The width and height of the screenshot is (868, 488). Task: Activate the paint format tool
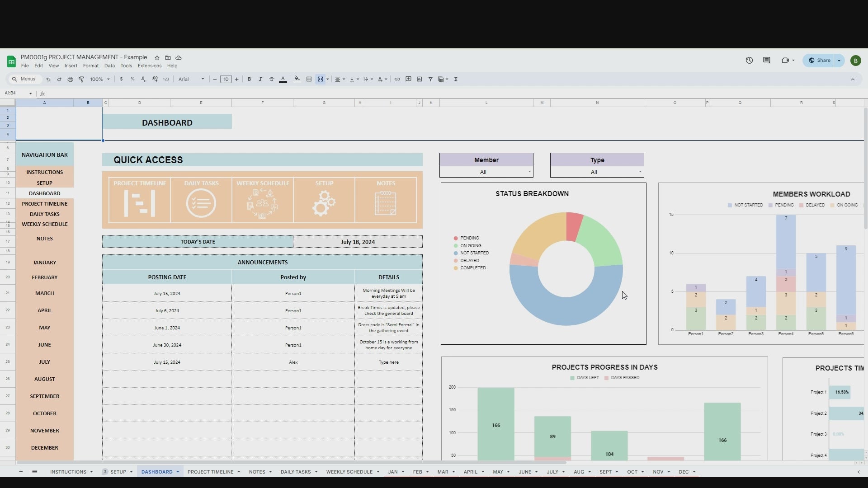81,79
